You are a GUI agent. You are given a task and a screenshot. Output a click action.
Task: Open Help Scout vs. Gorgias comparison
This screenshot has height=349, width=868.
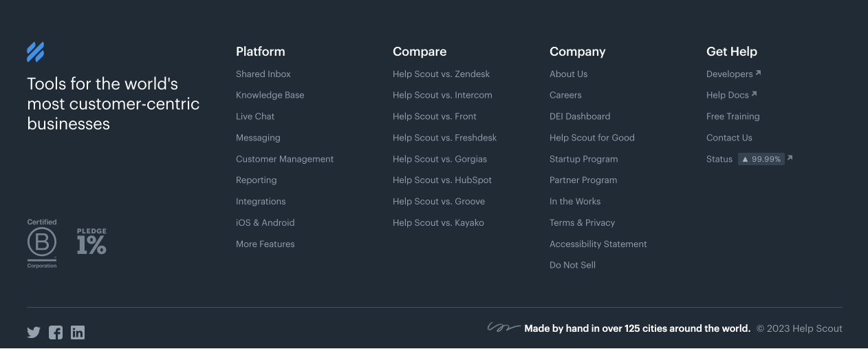point(440,159)
